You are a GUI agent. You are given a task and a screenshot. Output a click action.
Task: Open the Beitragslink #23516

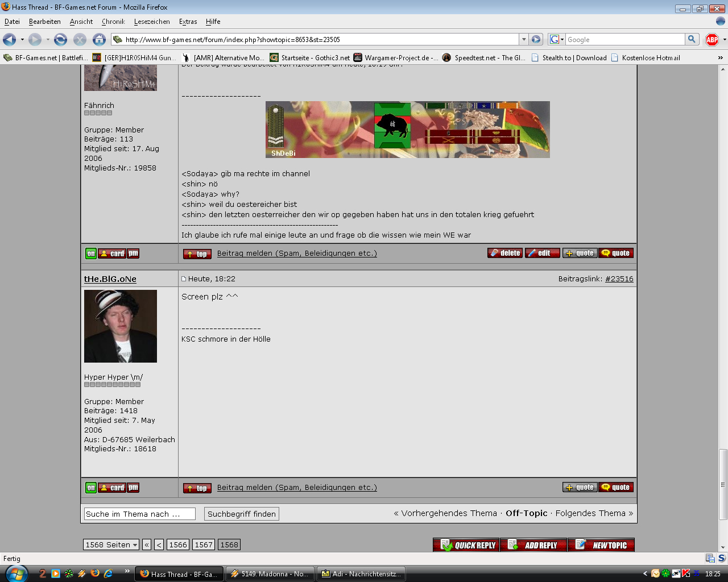point(619,279)
